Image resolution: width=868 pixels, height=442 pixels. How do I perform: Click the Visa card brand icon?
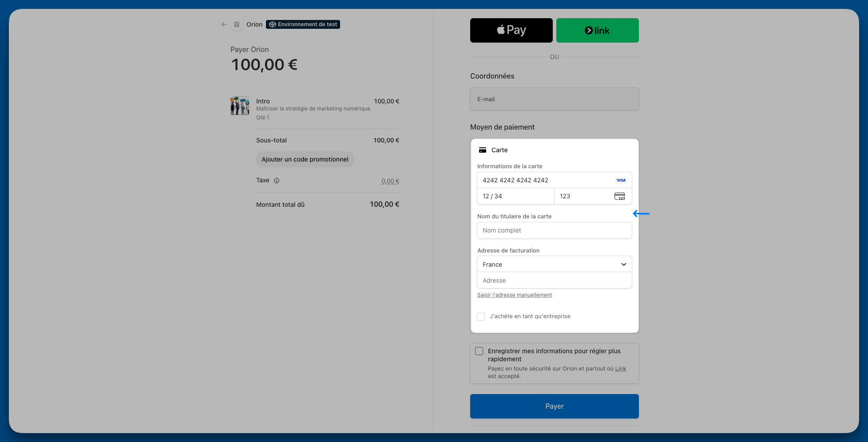621,180
